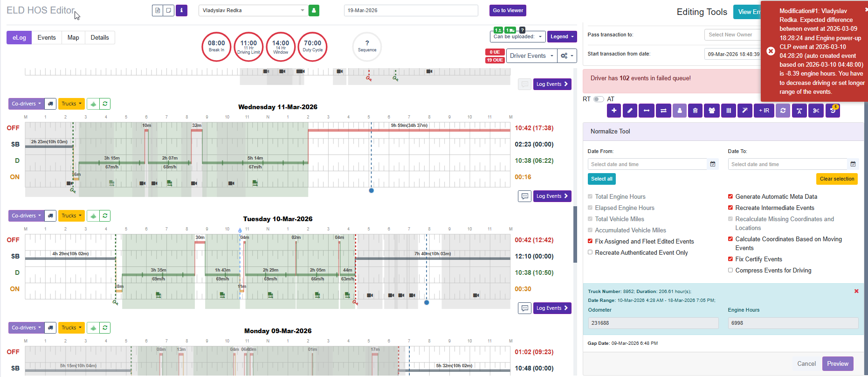Screen dimensions: 868x377
Task: Click the swap arrows editing tool
Action: pos(663,111)
